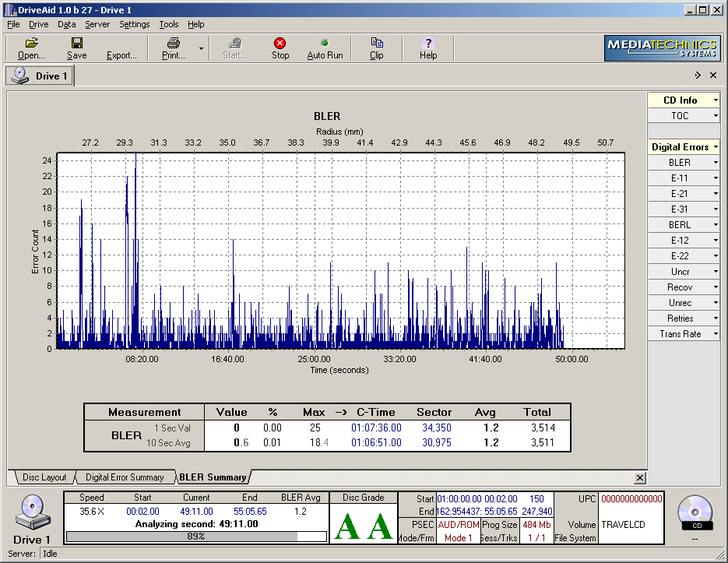Select the Disc Layout tab

[x=44, y=477]
